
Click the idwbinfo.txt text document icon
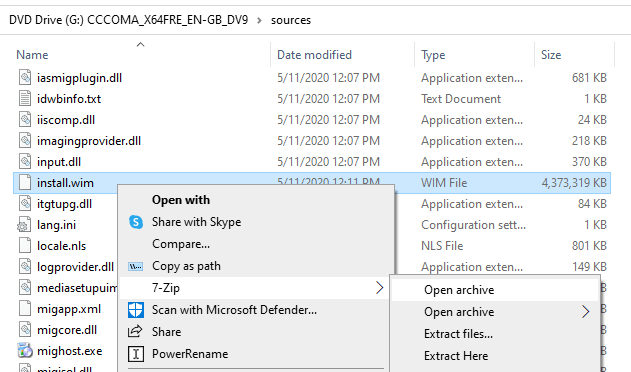pos(25,98)
